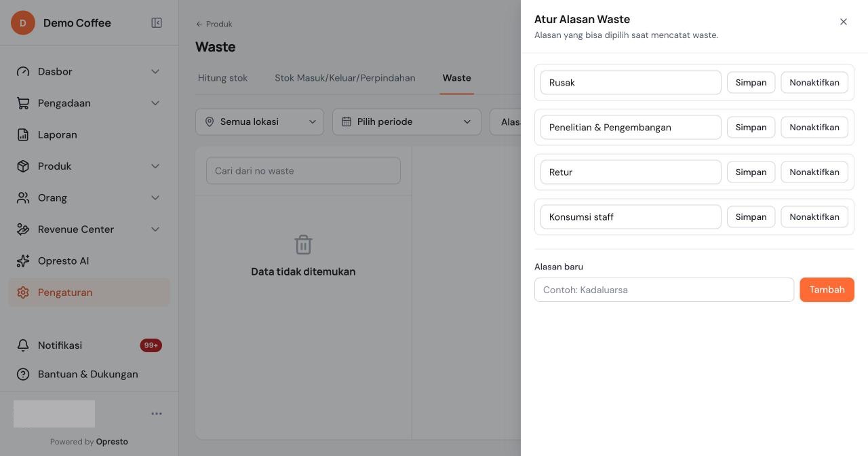The width and height of the screenshot is (868, 456).
Task: Open the Stok Masuk/Keluar/Perpindahan tab
Action: [345, 78]
